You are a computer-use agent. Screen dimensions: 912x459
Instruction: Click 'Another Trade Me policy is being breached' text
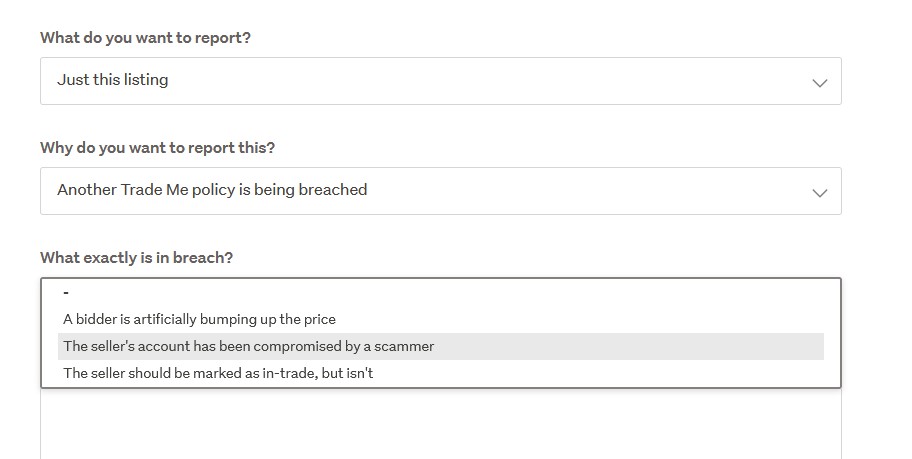[x=212, y=190]
